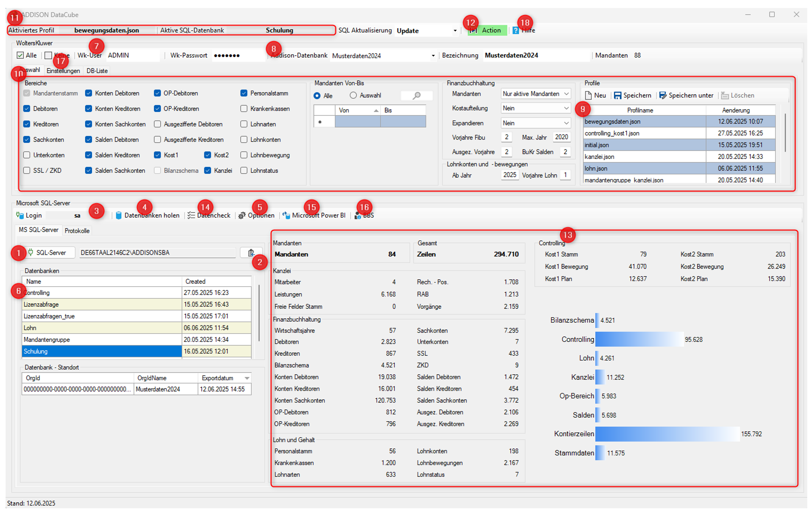
Task: Click the Optionen gear icon
Action: 242,215
